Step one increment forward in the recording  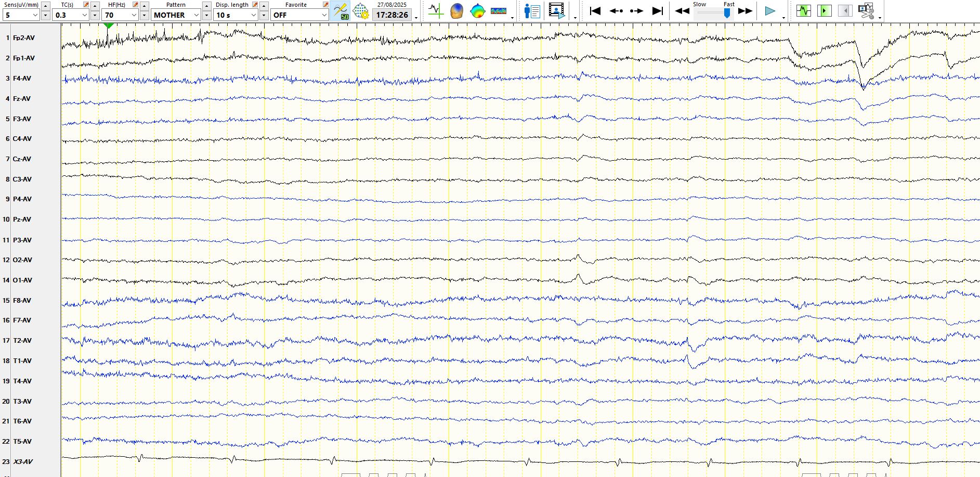(x=636, y=11)
